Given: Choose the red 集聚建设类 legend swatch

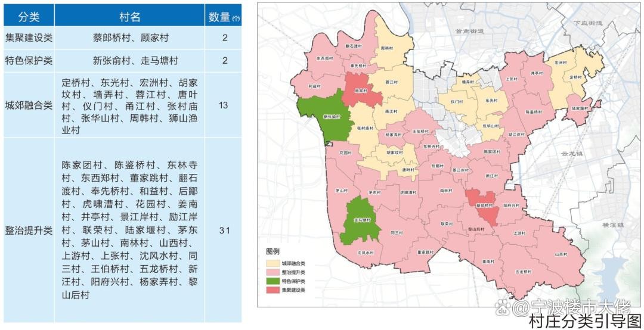Looking at the screenshot, I should (273, 289).
